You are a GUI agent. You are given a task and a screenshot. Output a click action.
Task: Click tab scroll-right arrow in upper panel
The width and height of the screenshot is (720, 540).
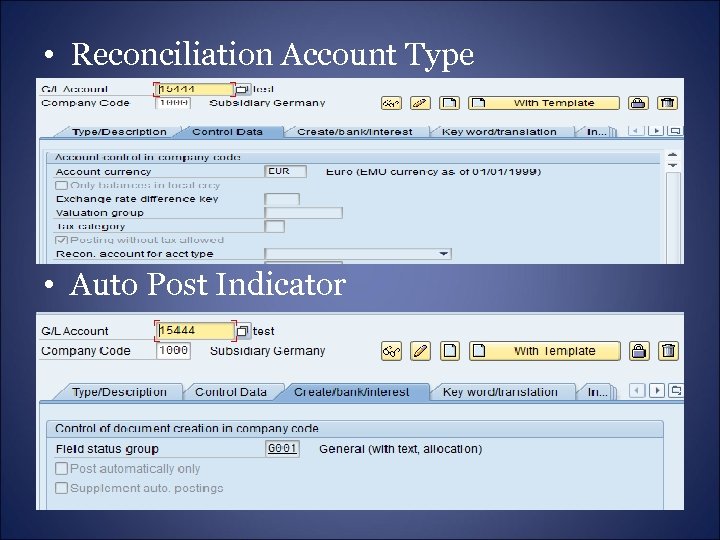pos(656,131)
